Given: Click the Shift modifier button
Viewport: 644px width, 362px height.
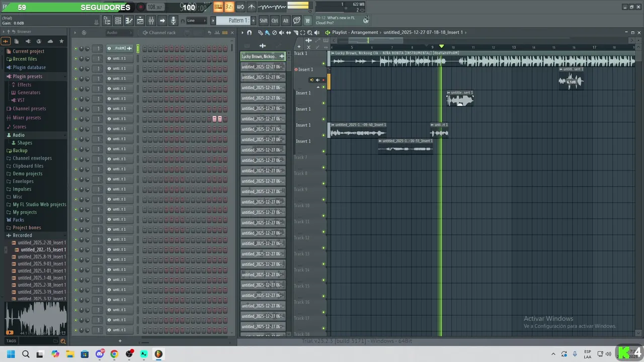Looking at the screenshot, I should coord(264,21).
